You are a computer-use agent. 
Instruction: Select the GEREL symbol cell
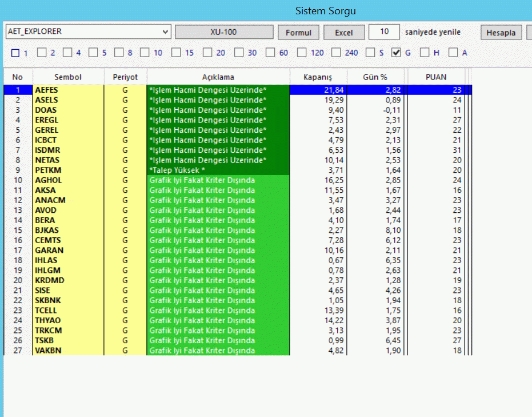click(x=68, y=130)
